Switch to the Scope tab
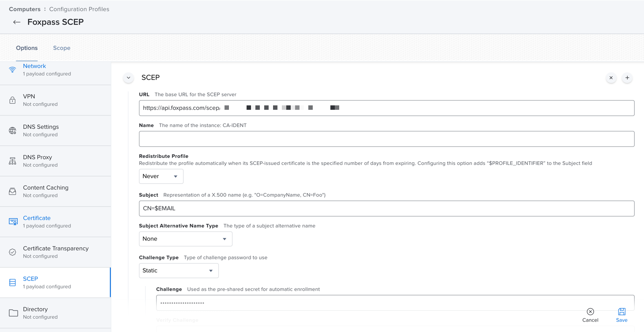This screenshot has width=644, height=332. [62, 48]
